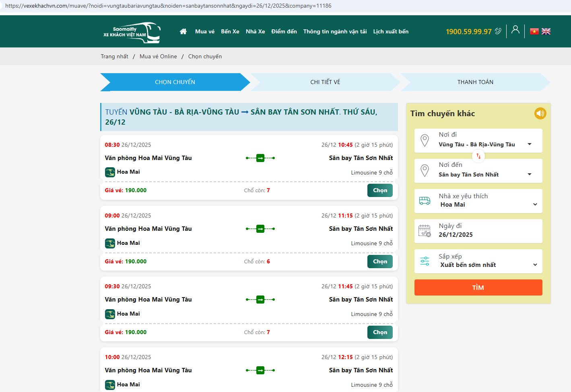571x392 pixels.
Task: Switch language with the Vietnamese flag
Action: tap(534, 31)
